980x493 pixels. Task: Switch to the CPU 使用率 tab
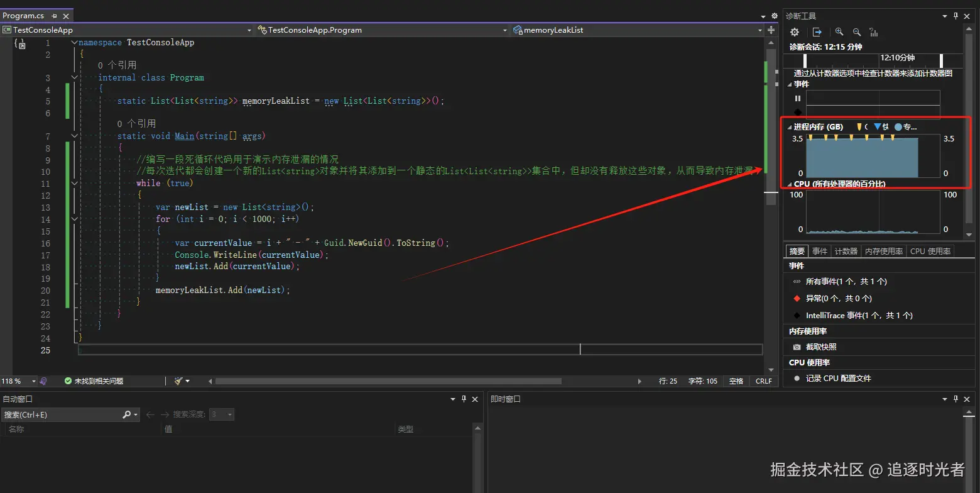(x=930, y=251)
